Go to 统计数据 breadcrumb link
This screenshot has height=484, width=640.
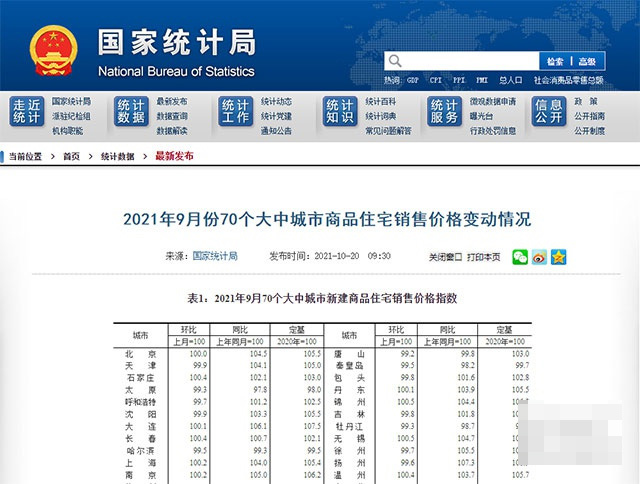[115, 157]
